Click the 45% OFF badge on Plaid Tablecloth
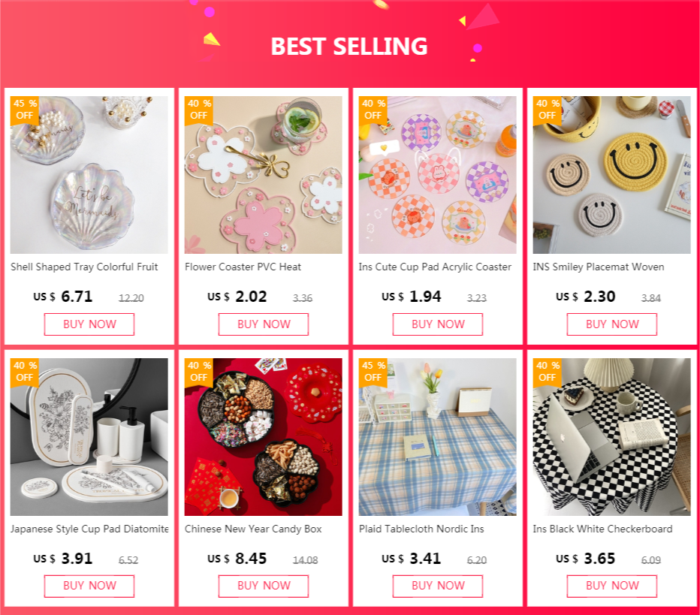 373,371
